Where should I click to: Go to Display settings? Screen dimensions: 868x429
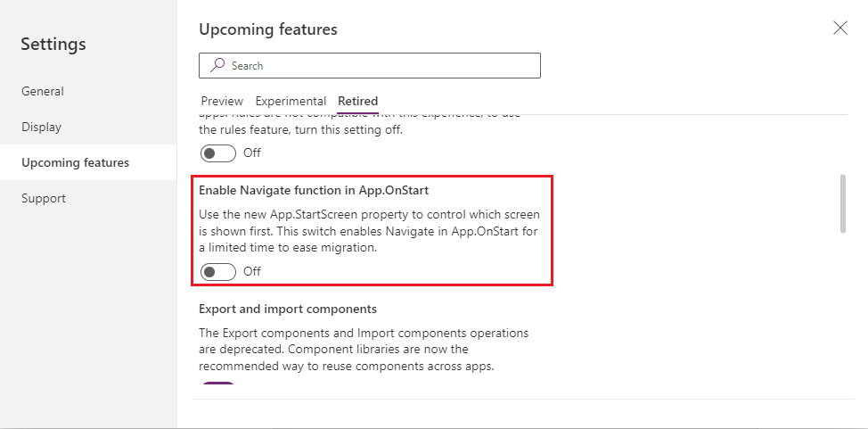(42, 127)
